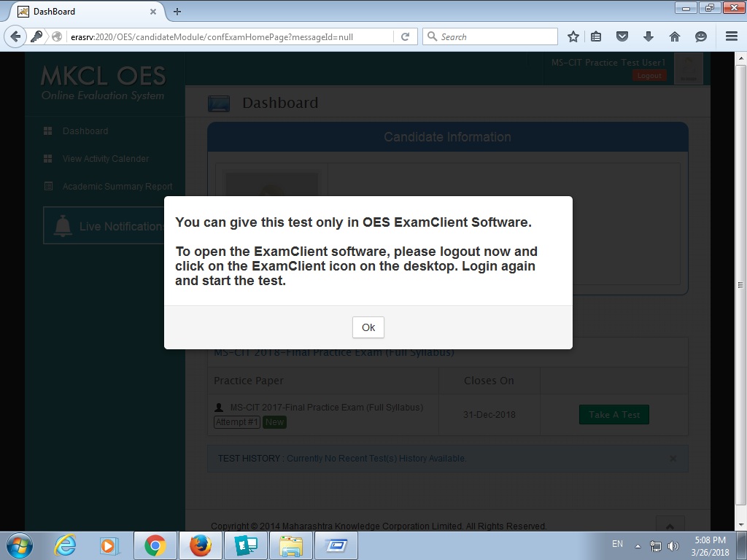Open the Windows Start menu
Viewport: 747px width, 560px height.
(x=20, y=545)
